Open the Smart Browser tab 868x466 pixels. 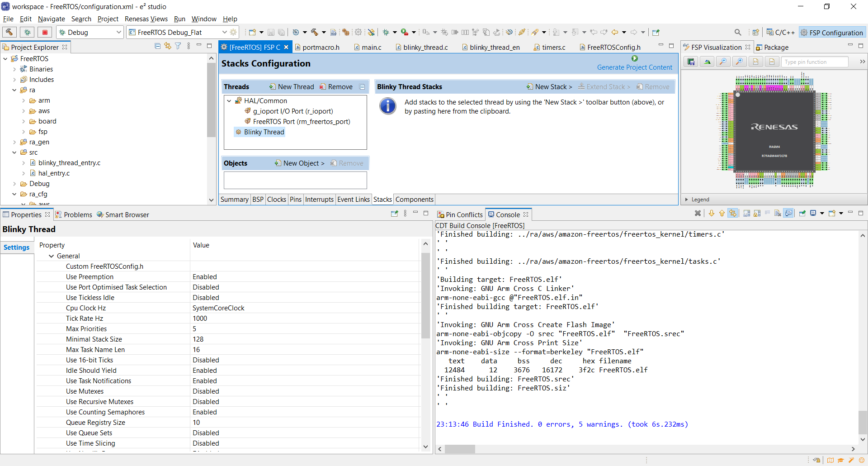pyautogui.click(x=123, y=215)
